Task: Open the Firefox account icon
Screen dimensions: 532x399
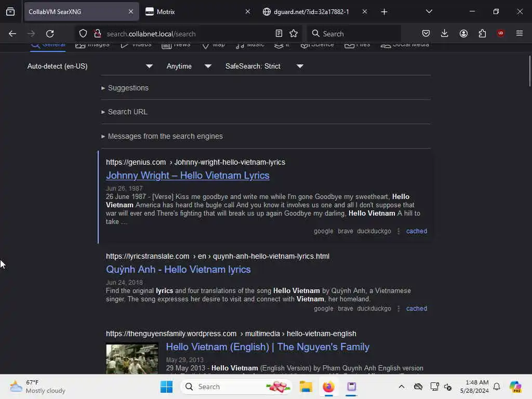Action: point(463,33)
